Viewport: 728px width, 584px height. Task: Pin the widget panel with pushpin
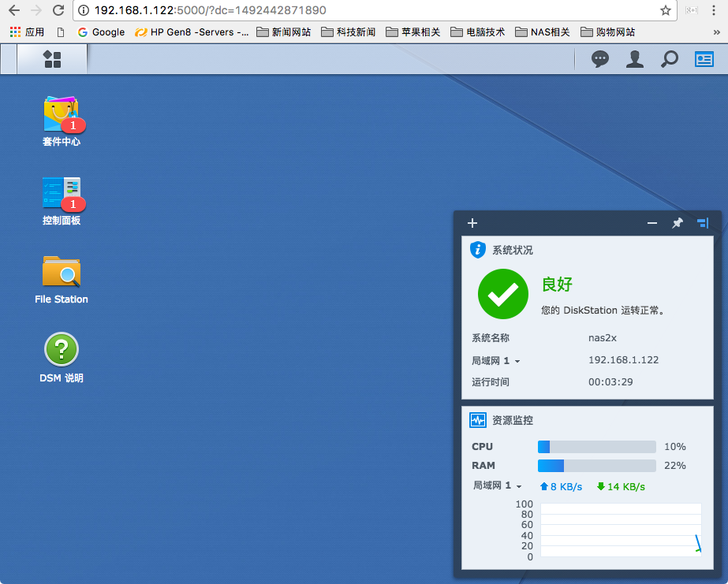tap(677, 223)
